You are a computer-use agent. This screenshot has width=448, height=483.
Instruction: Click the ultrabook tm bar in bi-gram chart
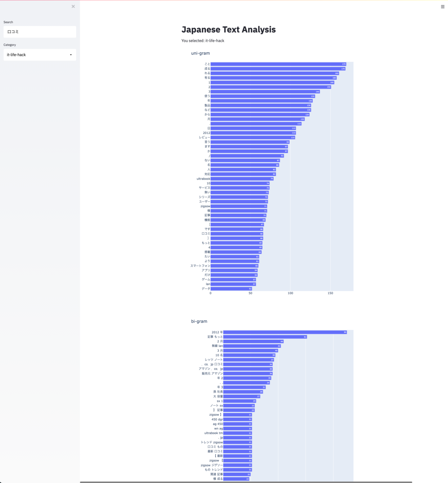[237, 433]
